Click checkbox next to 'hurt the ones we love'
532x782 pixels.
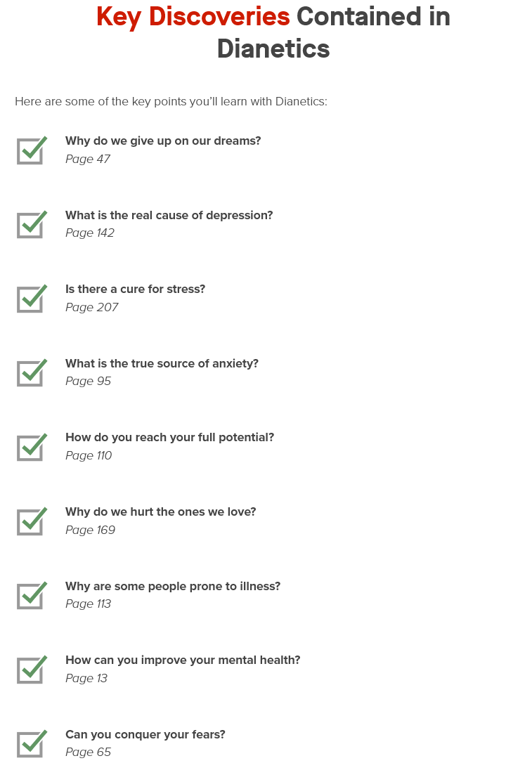[x=31, y=521]
